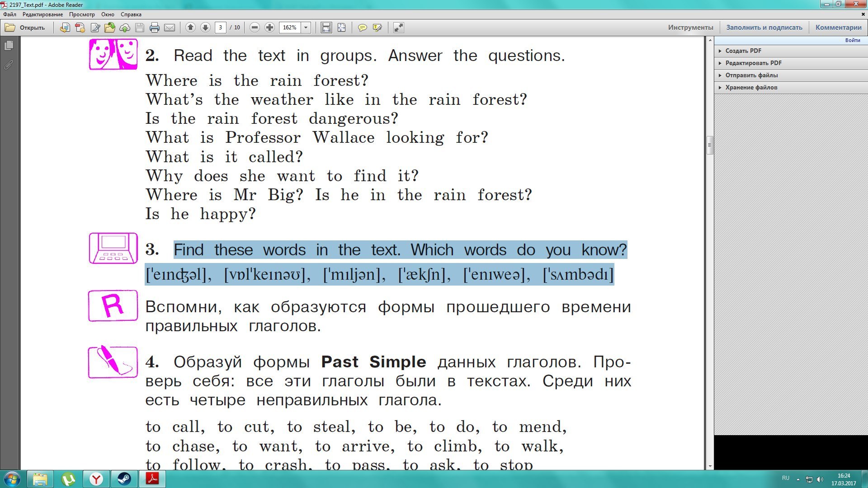Toggle fit one full page view
Image resolution: width=868 pixels, height=488 pixels.
[x=341, y=28]
